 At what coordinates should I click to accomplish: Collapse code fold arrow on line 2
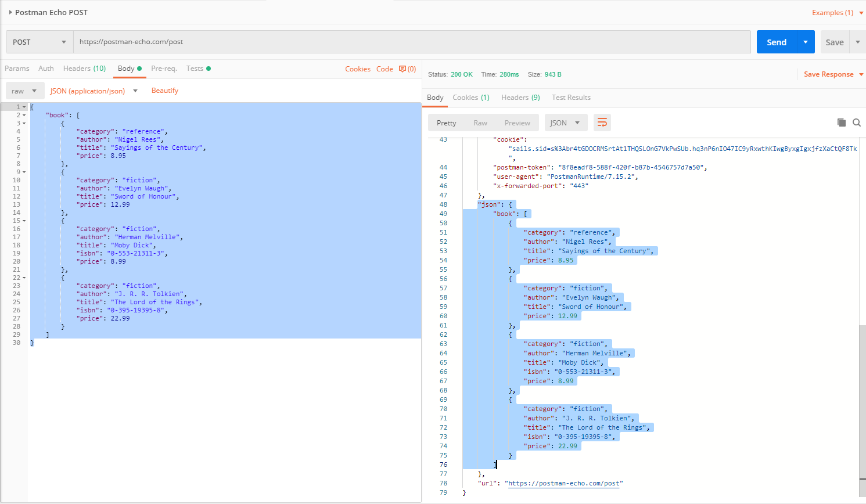coord(24,116)
